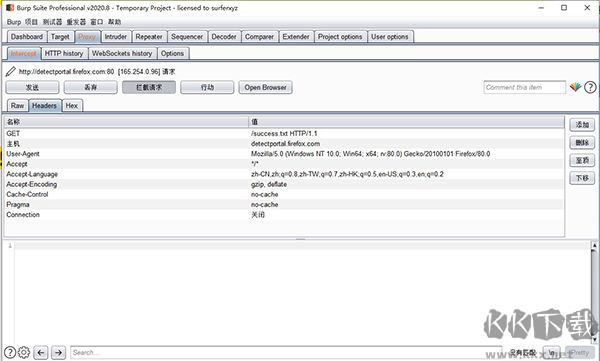Click the 添加 add header button
Image resolution: width=600 pixels, height=361 pixels.
(x=582, y=125)
